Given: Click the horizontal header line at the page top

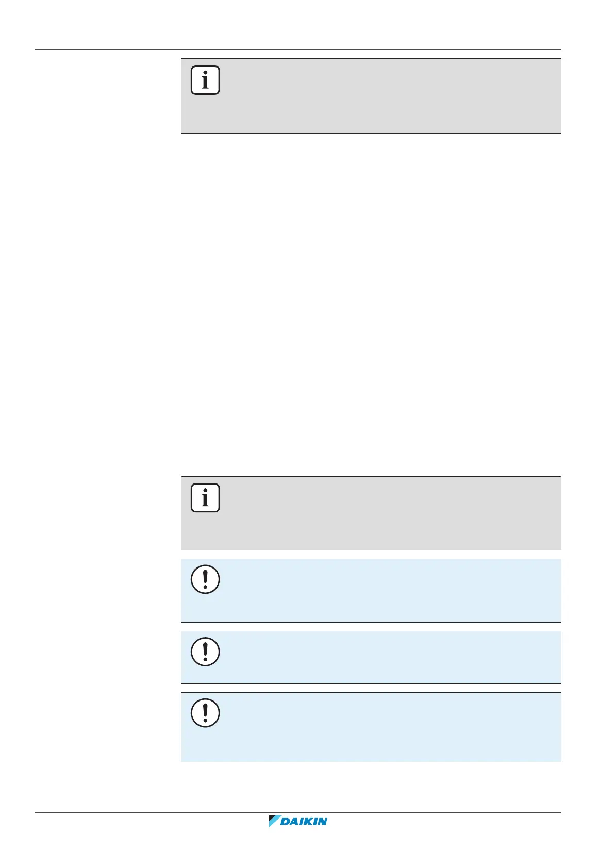Looking at the screenshot, I should pyautogui.click(x=297, y=50).
